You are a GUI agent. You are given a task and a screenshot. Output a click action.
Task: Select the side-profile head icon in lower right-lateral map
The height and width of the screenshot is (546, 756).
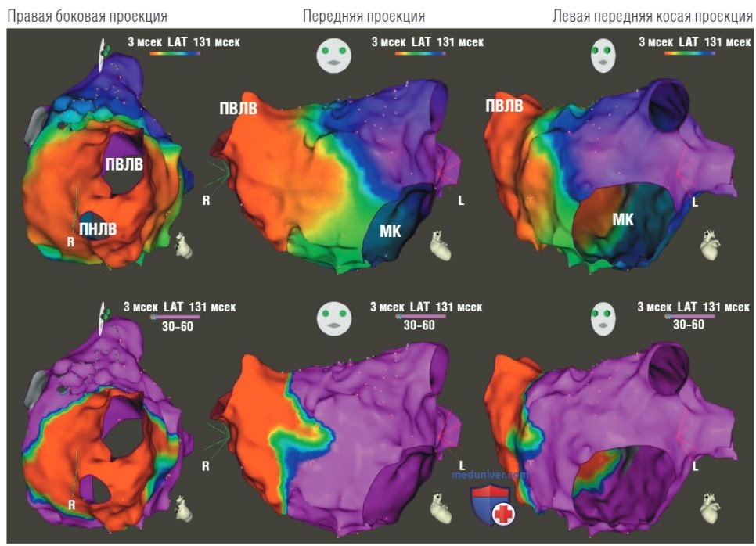(x=103, y=318)
